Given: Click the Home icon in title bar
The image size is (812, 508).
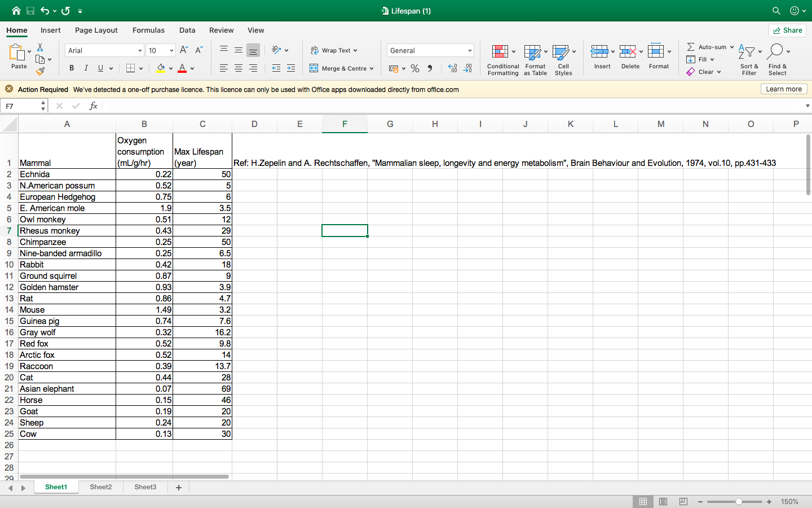Looking at the screenshot, I should click(x=16, y=11).
